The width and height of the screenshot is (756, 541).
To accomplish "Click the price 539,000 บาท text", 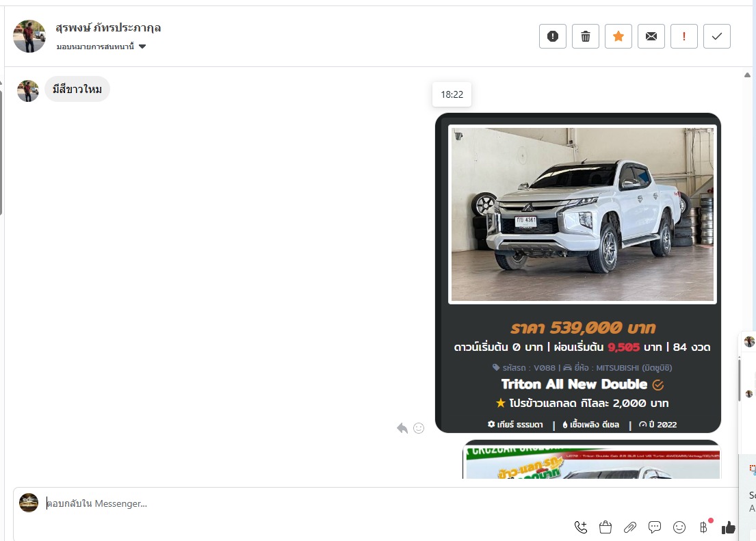I will [583, 328].
